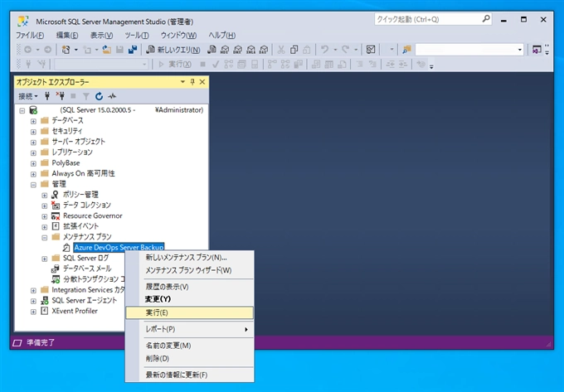Click the MDX query icon
564x392 pixels.
(x=225, y=50)
